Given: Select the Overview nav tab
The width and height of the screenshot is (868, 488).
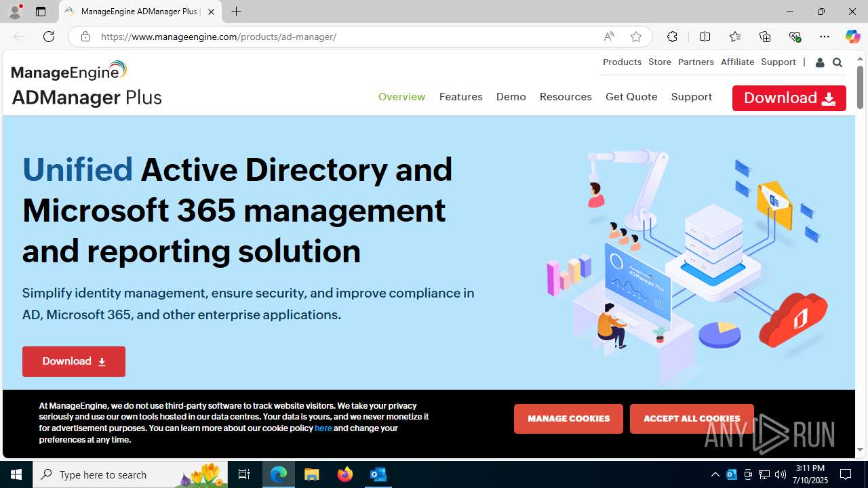Looking at the screenshot, I should pyautogui.click(x=402, y=97).
